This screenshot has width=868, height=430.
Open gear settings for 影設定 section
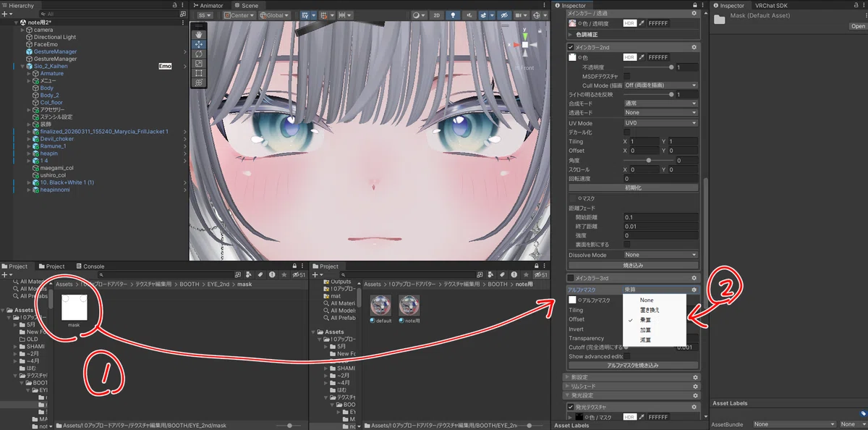[x=695, y=377]
